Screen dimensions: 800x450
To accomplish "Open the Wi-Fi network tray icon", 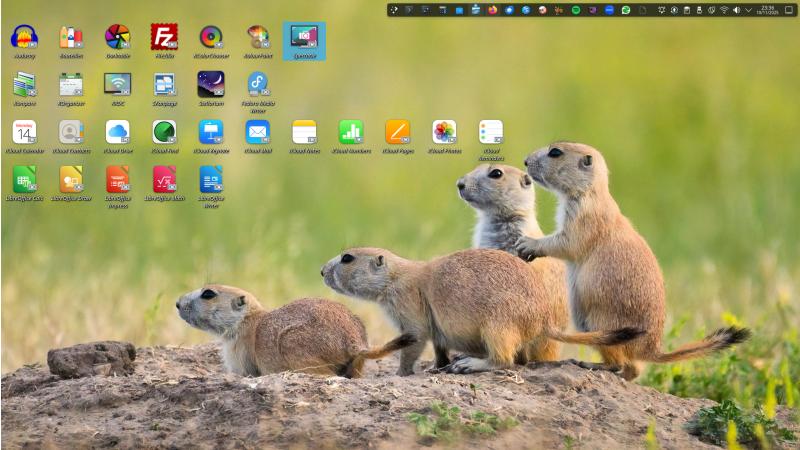I will (724, 10).
